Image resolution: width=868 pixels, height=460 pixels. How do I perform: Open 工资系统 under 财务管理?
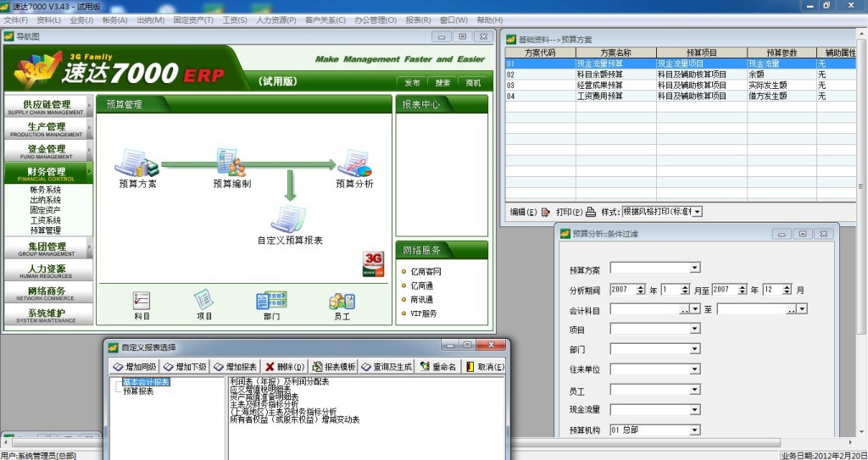pos(46,220)
